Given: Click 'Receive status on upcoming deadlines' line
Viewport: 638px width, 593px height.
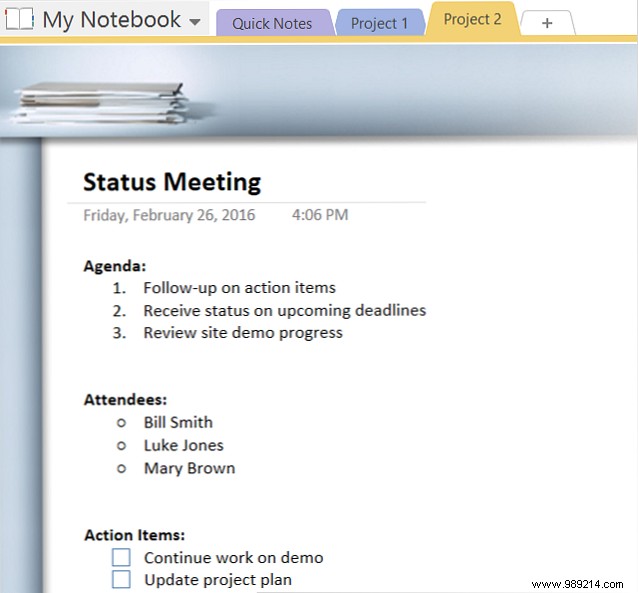Looking at the screenshot, I should [x=285, y=311].
